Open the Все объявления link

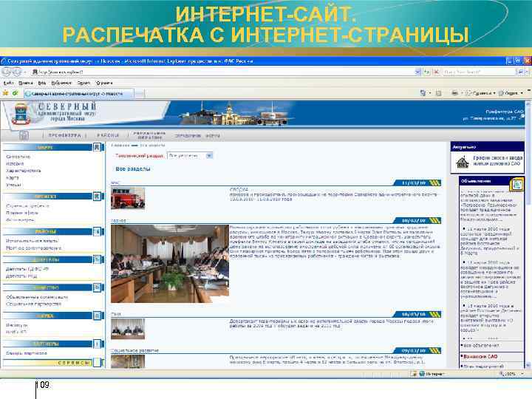tap(481, 346)
